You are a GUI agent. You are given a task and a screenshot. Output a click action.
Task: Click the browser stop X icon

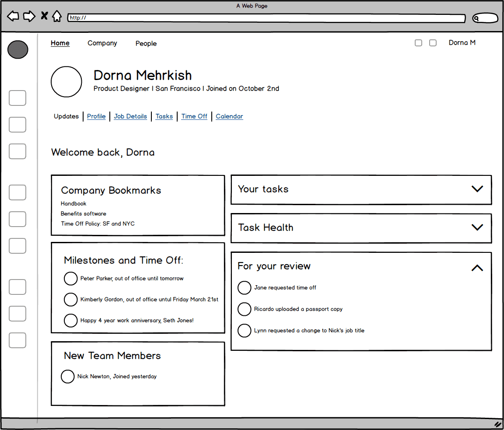pos(44,16)
